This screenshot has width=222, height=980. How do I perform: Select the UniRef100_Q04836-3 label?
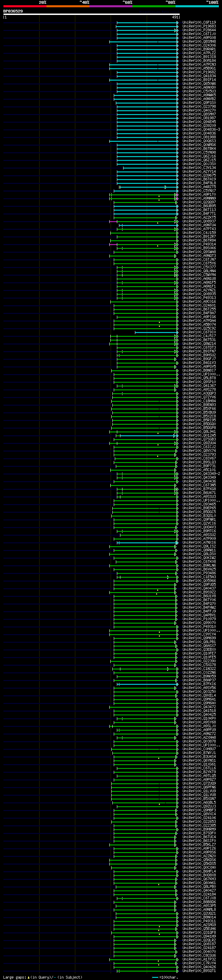201,130
